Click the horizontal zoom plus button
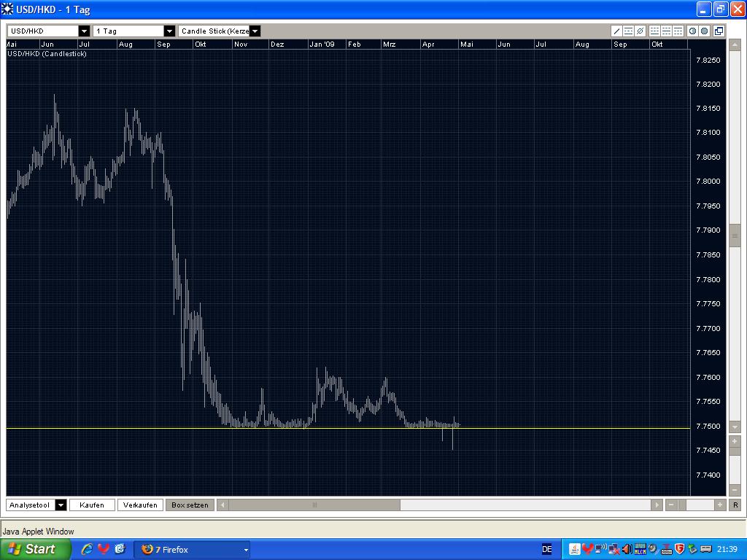 point(719,505)
